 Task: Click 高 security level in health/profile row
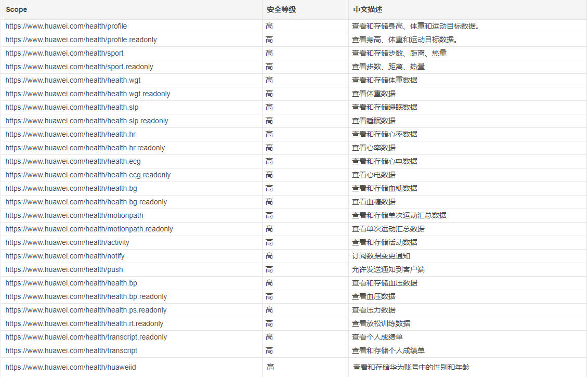pyautogui.click(x=269, y=26)
